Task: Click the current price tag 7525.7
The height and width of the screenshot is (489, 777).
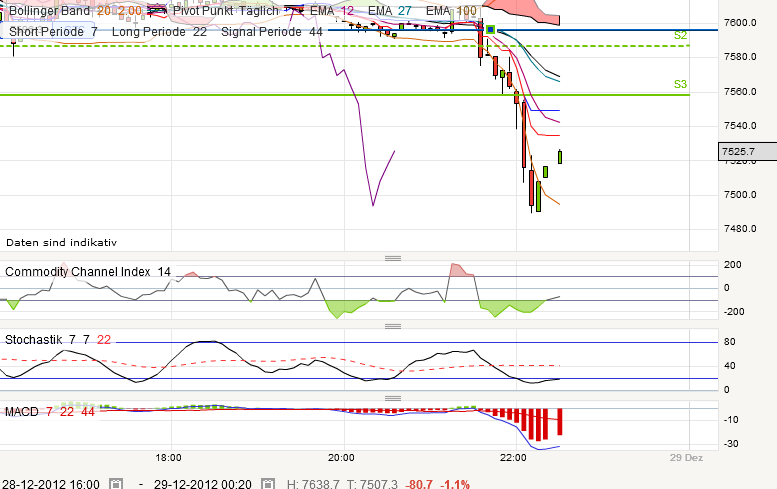Action: coord(747,152)
